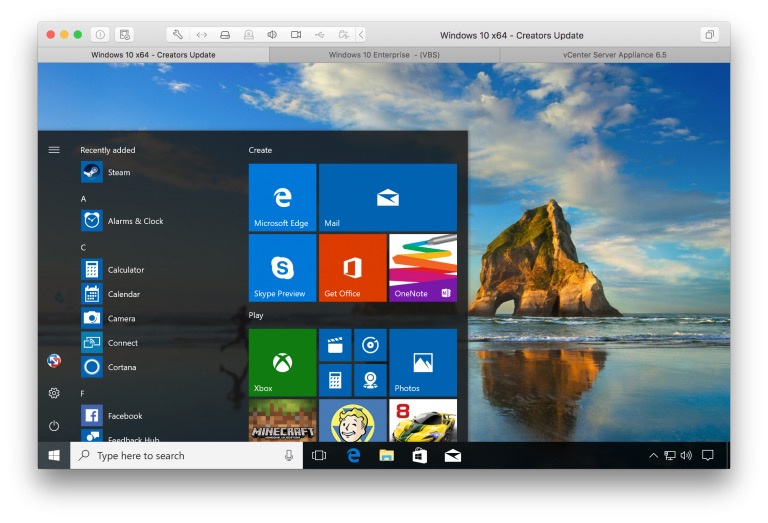Image resolution: width=768 pixels, height=523 pixels.
Task: Open Task View on the taskbar
Action: pos(319,455)
